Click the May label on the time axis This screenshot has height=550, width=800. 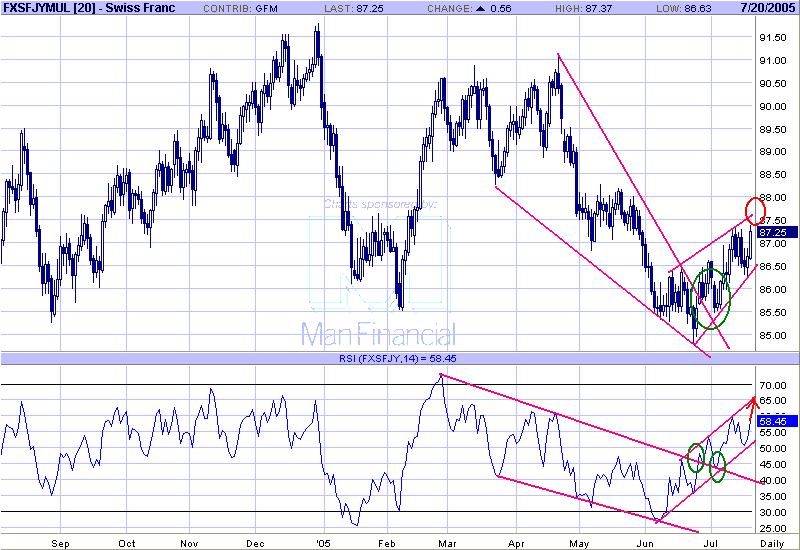click(579, 543)
